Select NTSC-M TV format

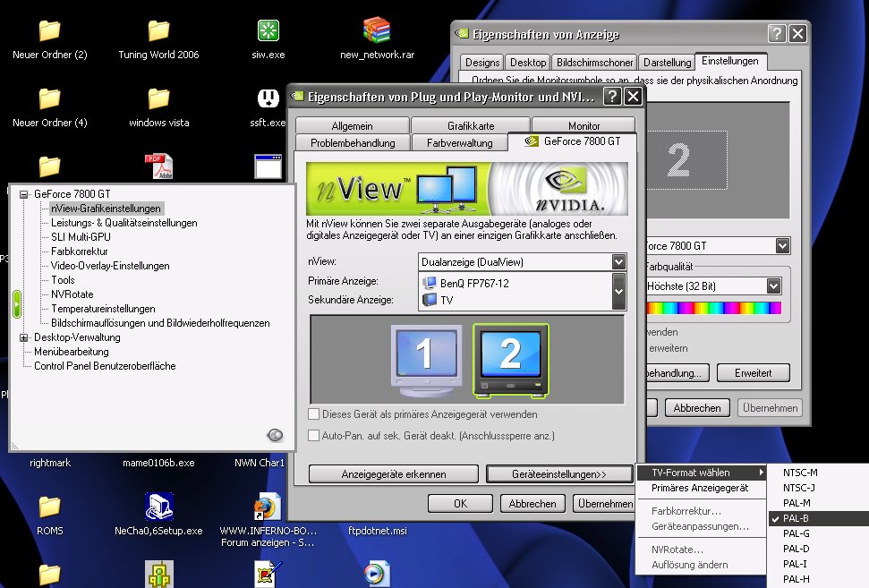818,473
